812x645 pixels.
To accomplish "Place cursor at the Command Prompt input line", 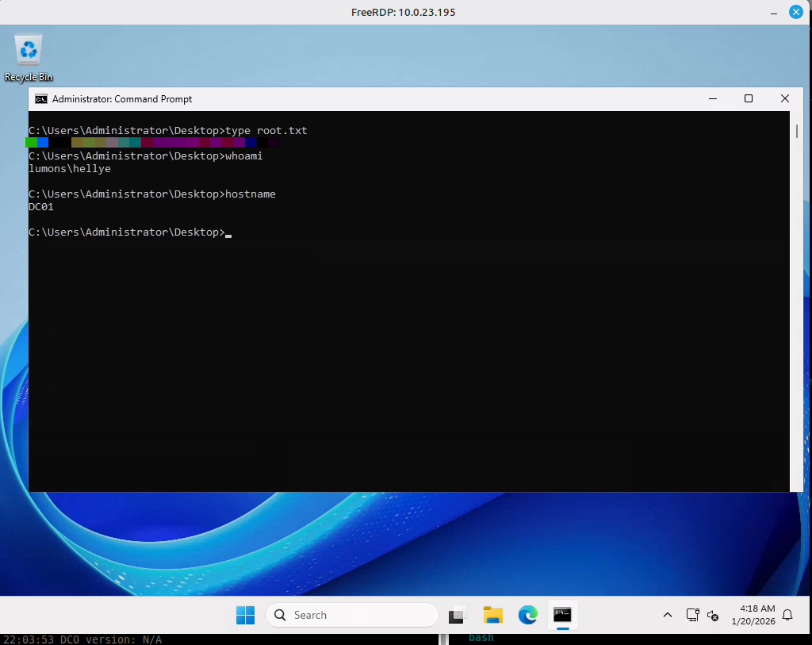I will pos(230,232).
